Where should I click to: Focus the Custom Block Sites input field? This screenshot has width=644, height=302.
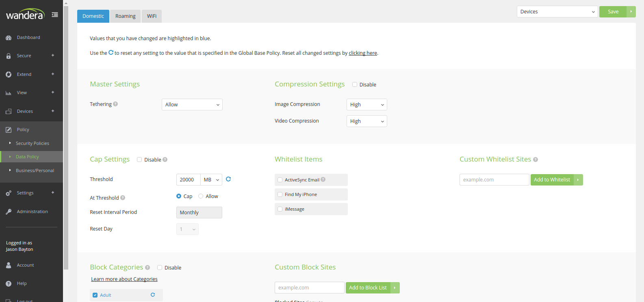[x=309, y=288]
